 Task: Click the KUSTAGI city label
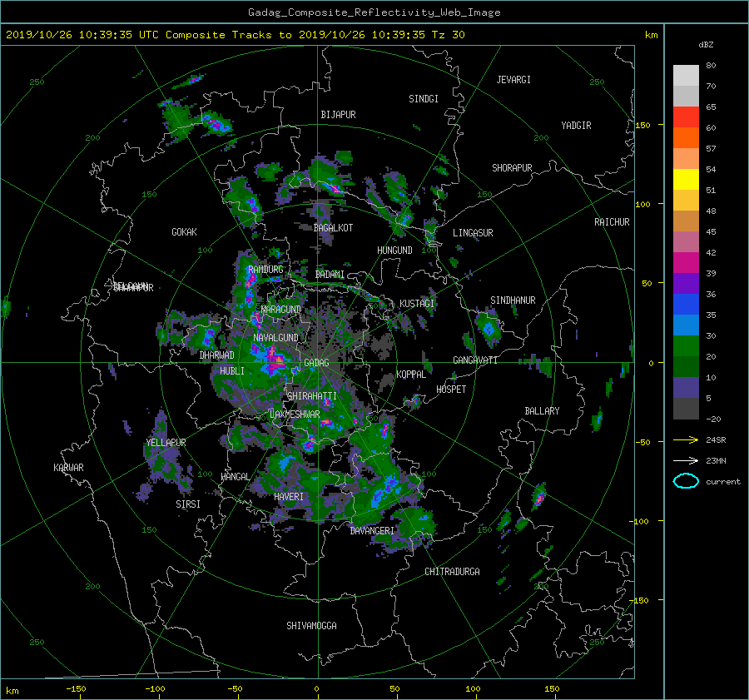coord(417,304)
